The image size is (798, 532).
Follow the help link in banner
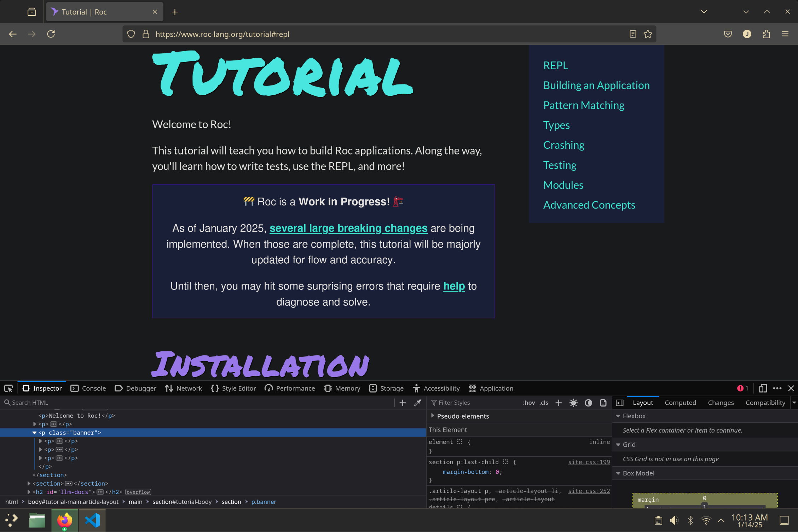point(454,286)
